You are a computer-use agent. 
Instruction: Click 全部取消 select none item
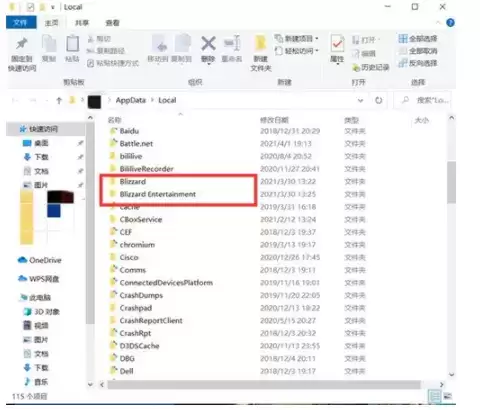pyautogui.click(x=418, y=51)
